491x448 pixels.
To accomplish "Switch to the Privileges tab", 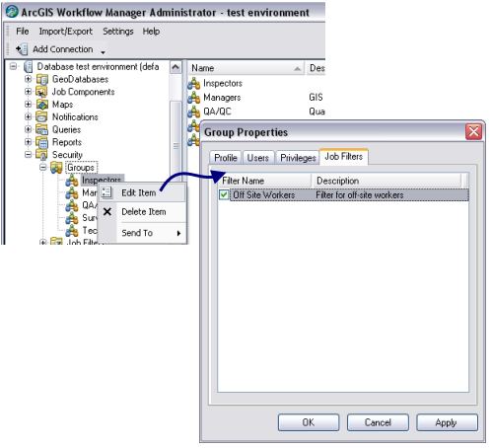I will click(x=298, y=158).
